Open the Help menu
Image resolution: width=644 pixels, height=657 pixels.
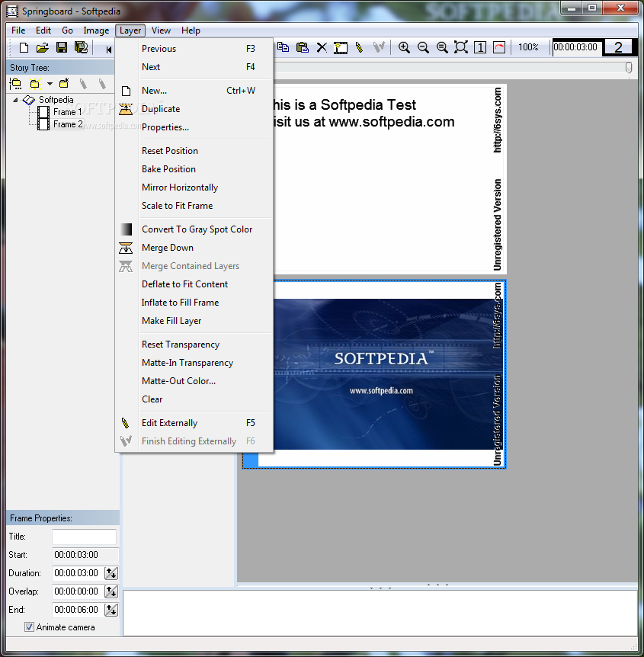[x=191, y=30]
